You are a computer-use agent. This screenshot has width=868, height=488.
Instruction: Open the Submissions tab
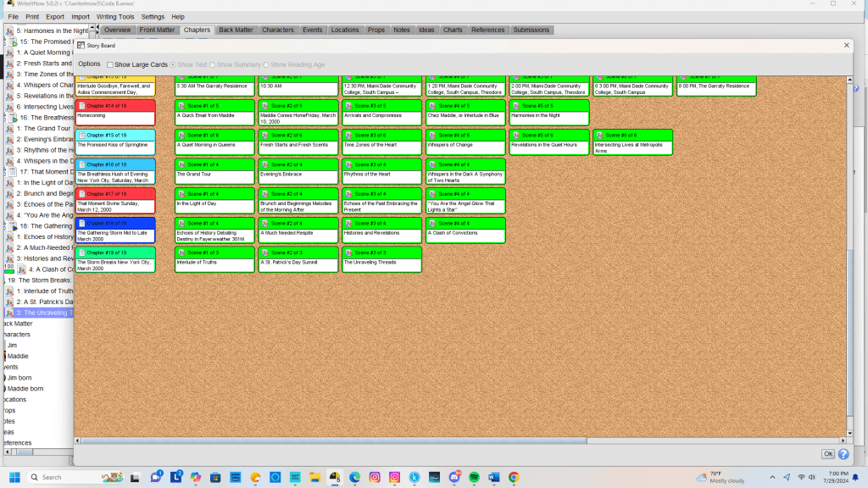(531, 30)
